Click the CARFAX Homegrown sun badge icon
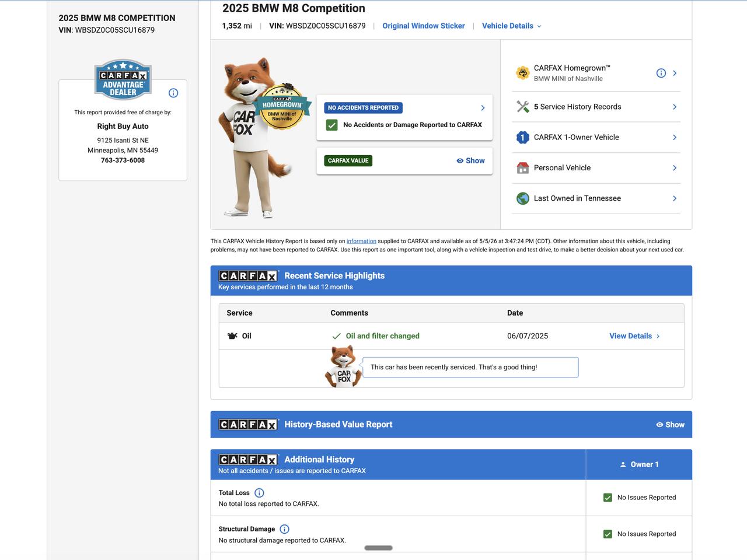 pos(522,73)
